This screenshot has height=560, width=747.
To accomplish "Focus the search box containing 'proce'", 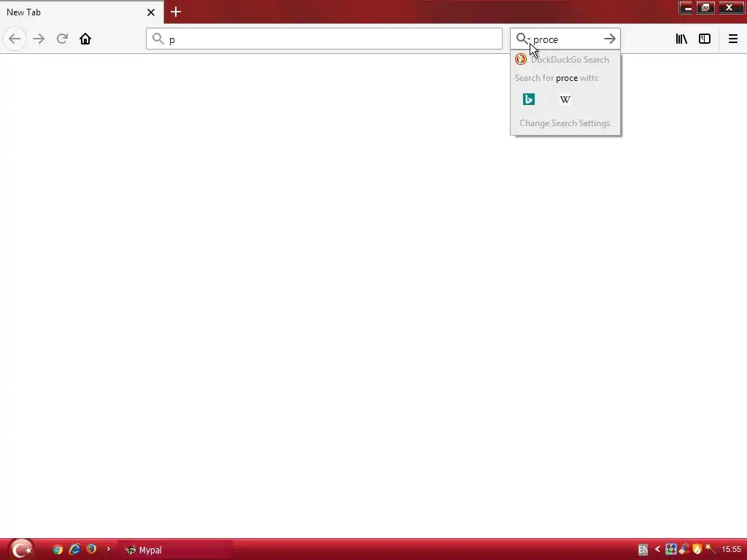I will click(x=565, y=39).
